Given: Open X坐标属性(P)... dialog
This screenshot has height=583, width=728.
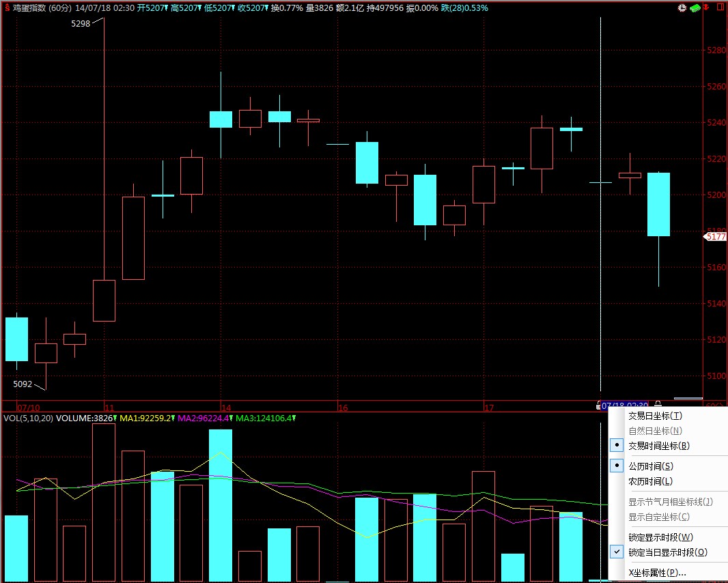Looking at the screenshot, I should pyautogui.click(x=657, y=573).
